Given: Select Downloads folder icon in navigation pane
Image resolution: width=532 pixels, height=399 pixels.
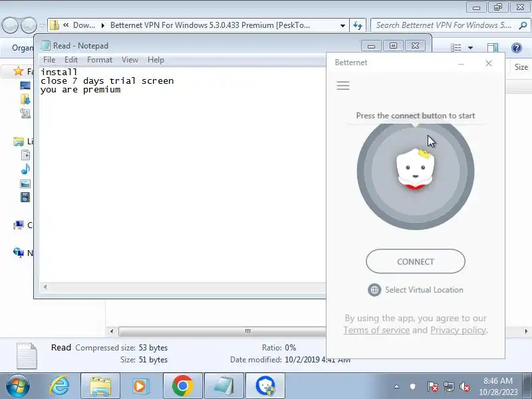Looking at the screenshot, I should (25, 99).
